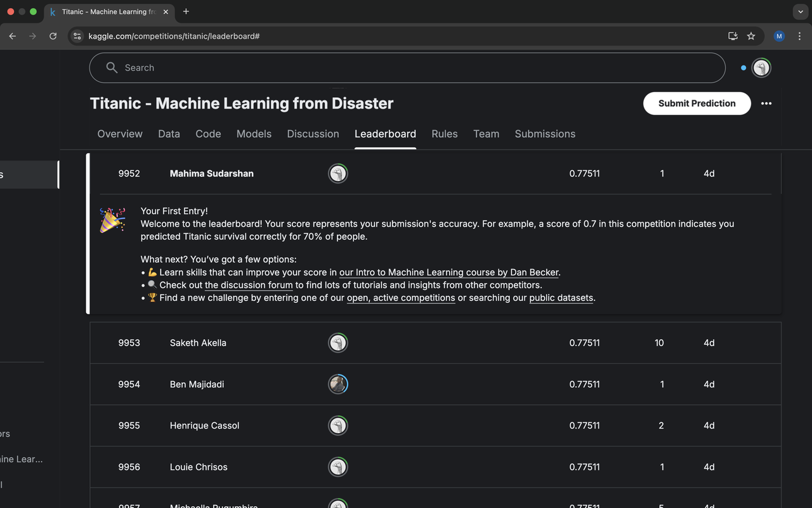Reload the page with the refresh icon
The image size is (812, 508).
[x=53, y=36]
